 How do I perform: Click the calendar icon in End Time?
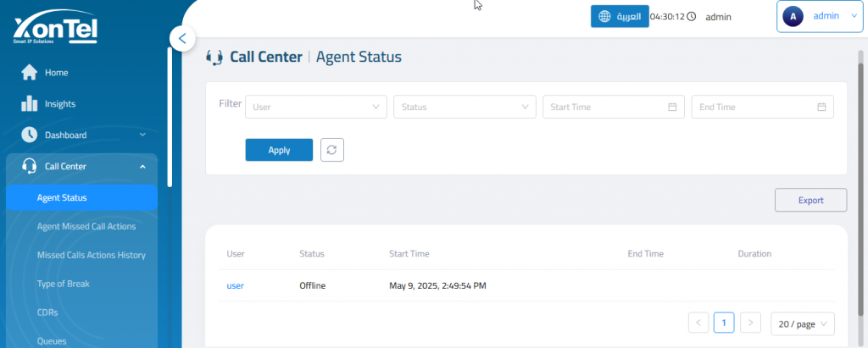coord(821,107)
